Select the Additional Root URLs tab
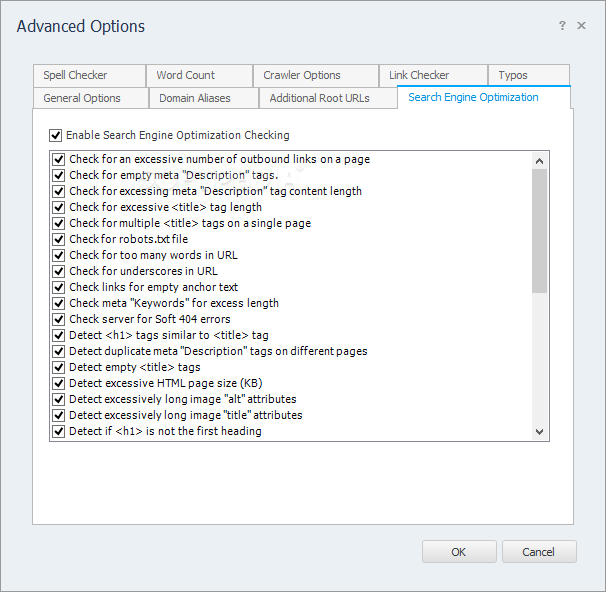The width and height of the screenshot is (606, 592). click(328, 98)
